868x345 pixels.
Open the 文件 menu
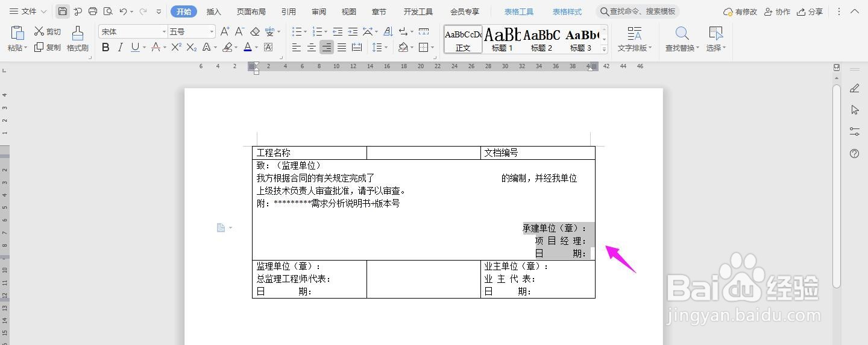point(28,11)
